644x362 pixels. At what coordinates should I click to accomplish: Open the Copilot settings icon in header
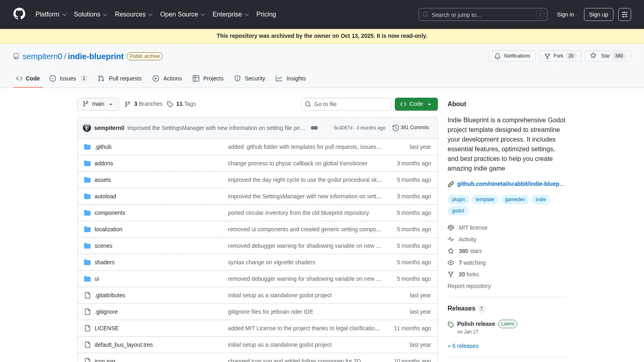(625, 14)
